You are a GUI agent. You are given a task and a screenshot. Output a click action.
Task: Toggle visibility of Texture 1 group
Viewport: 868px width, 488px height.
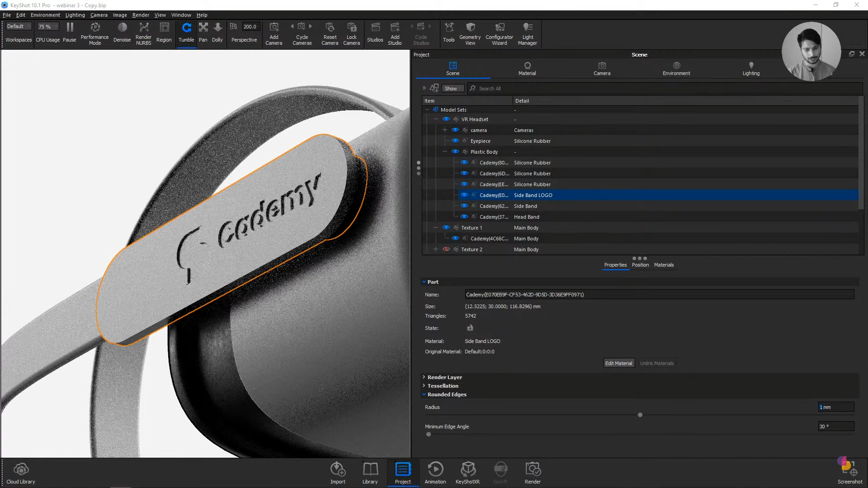[x=446, y=228]
